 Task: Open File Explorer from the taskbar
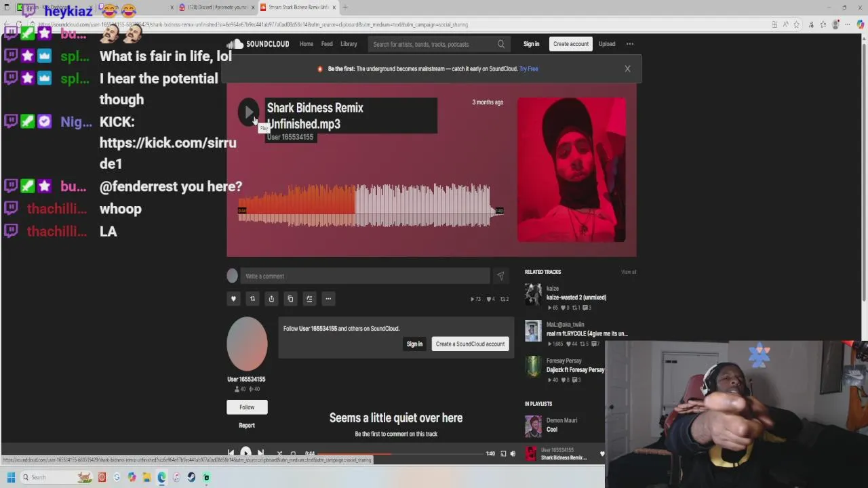[146, 477]
